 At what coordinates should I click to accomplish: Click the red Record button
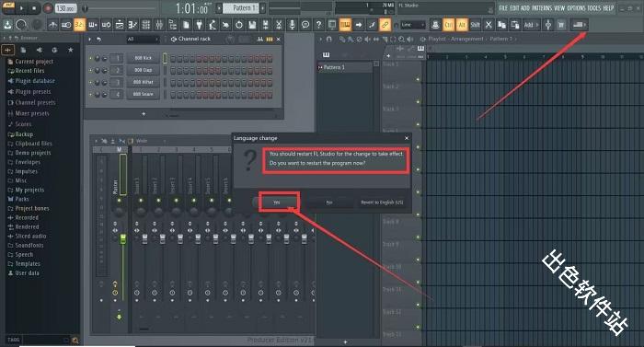pyautogui.click(x=48, y=7)
